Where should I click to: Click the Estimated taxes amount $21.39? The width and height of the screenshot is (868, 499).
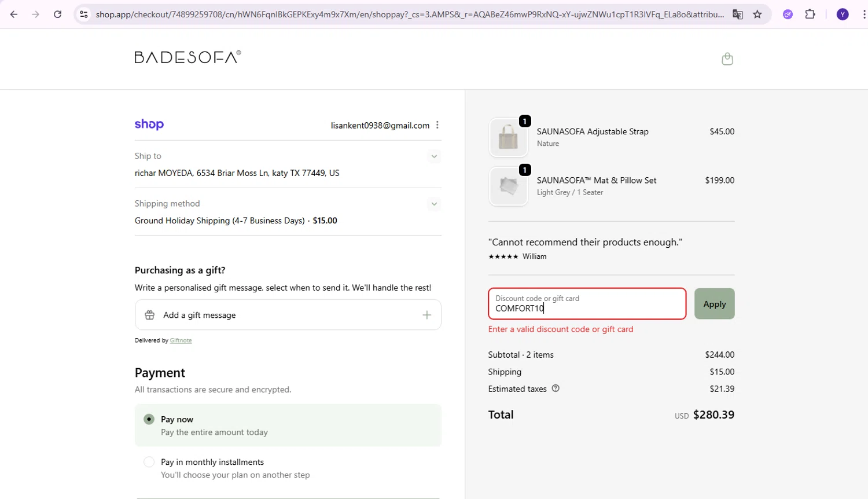(722, 388)
